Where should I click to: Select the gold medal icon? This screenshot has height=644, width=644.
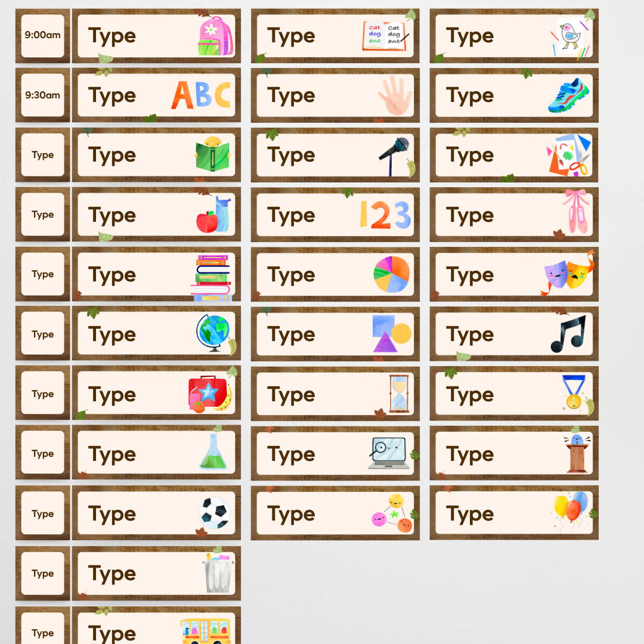point(574,393)
